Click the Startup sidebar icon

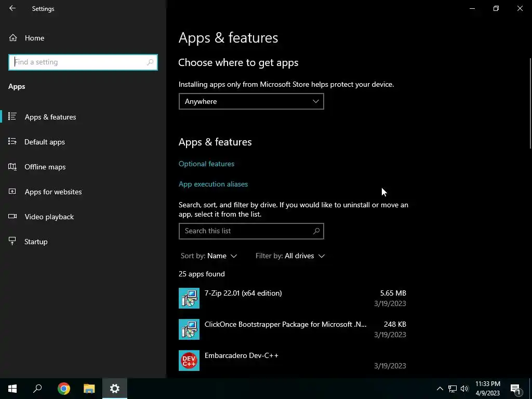(x=12, y=241)
